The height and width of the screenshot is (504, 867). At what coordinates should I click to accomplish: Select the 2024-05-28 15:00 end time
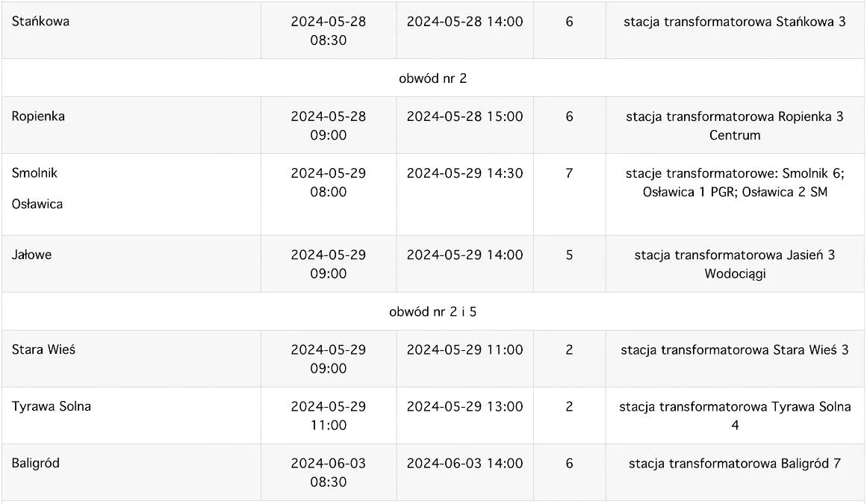464,116
